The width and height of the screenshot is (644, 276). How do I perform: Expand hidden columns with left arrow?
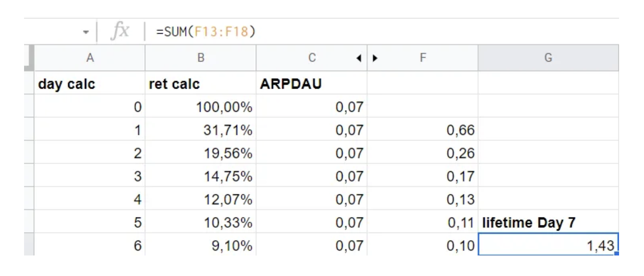(x=359, y=58)
